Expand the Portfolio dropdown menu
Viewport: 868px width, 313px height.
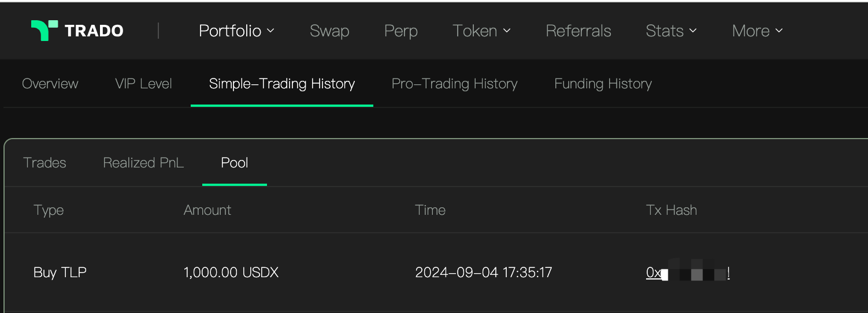coord(236,31)
